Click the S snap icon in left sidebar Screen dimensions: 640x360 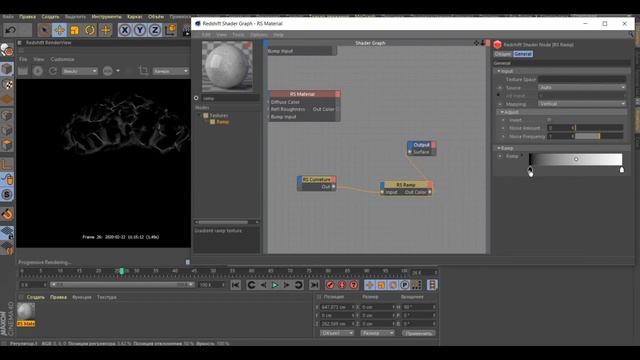[7, 195]
